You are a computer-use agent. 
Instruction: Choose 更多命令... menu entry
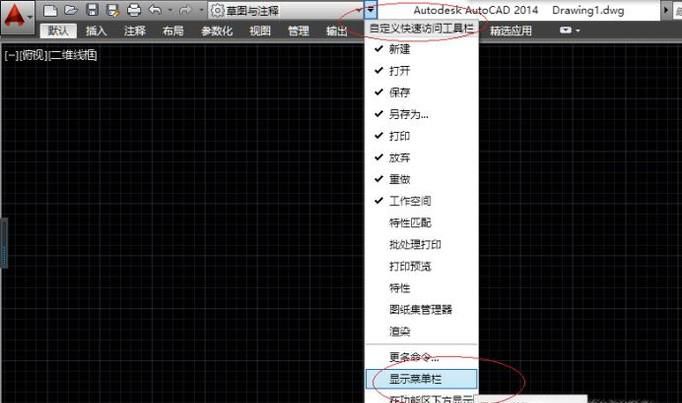tap(421, 357)
